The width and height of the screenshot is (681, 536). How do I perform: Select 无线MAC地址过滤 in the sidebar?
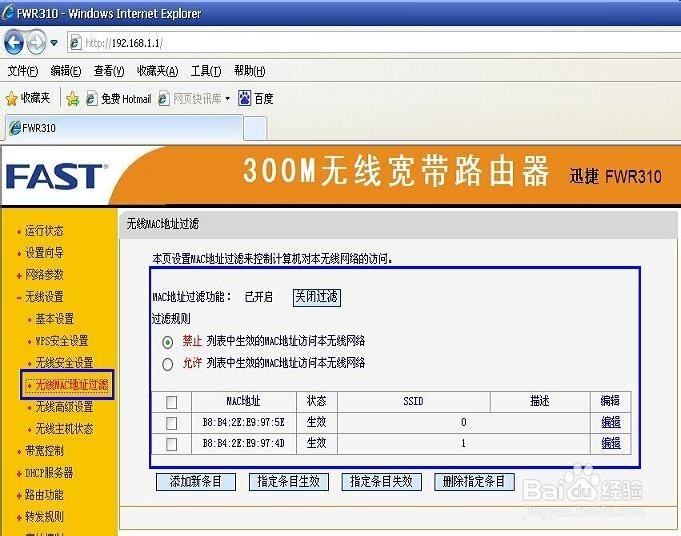[71, 385]
